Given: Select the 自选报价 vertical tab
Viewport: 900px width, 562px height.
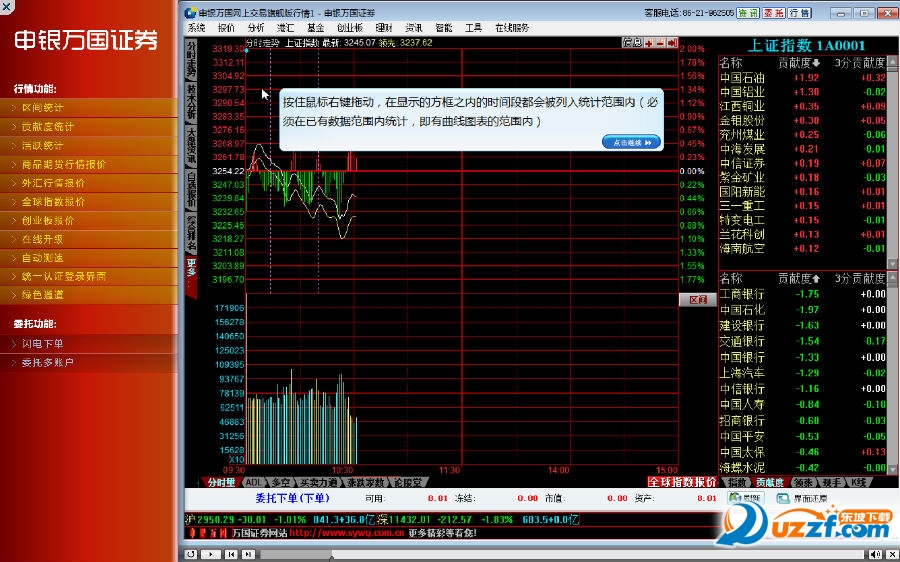Looking at the screenshot, I should 191,190.
